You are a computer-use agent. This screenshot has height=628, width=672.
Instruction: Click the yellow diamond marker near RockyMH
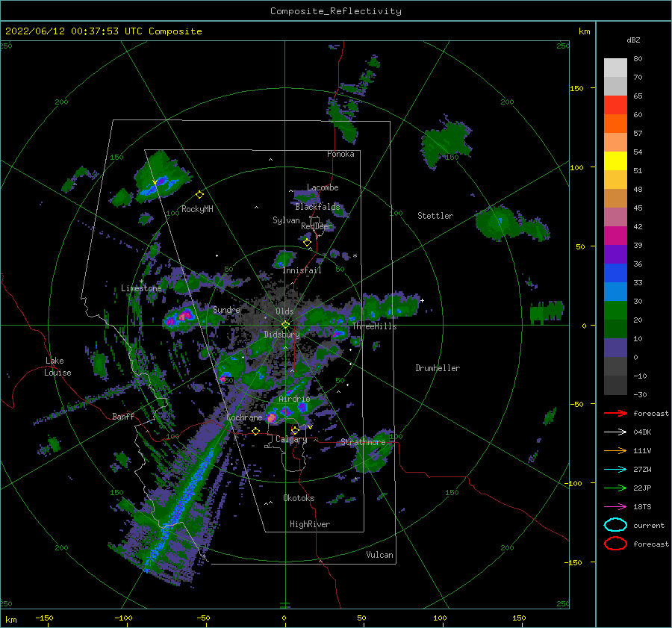pos(199,195)
